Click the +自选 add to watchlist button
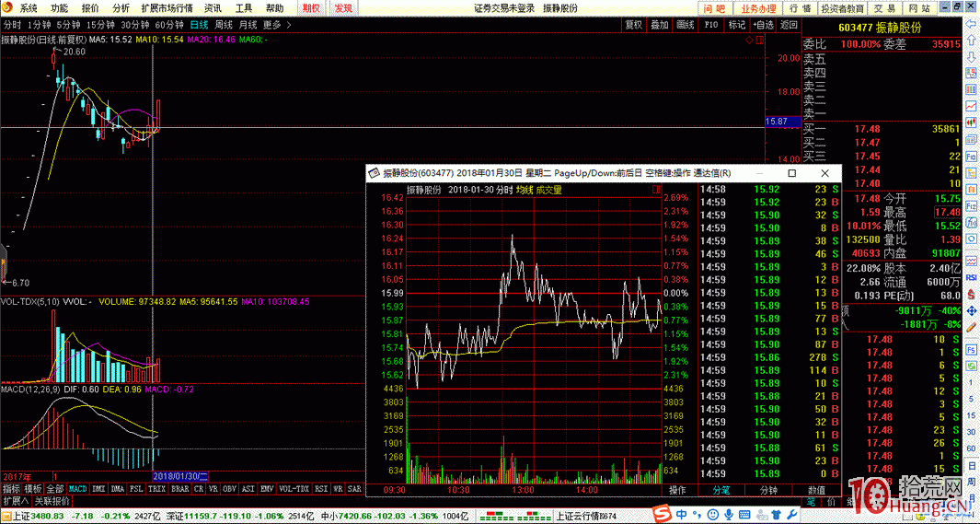980x524 pixels. click(x=763, y=25)
